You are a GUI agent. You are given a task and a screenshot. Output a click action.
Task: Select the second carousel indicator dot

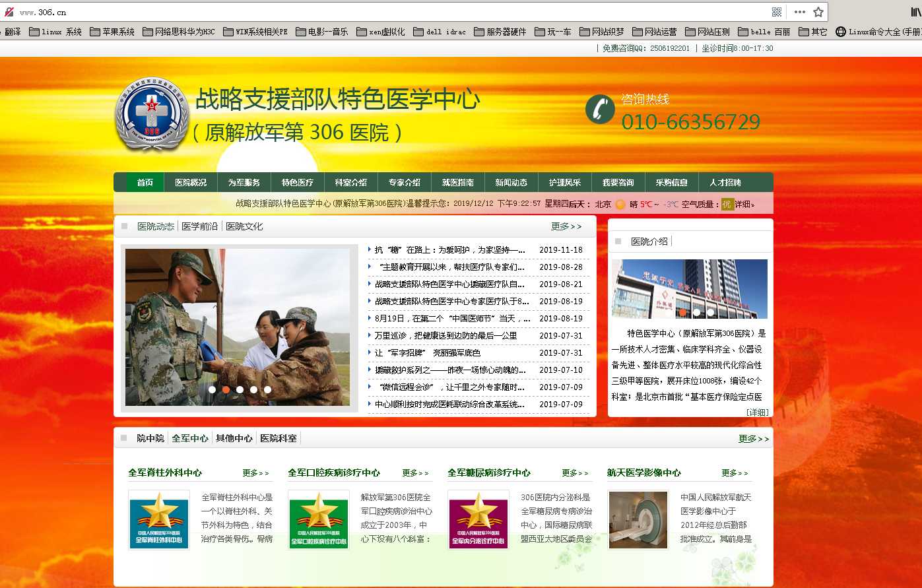click(x=226, y=389)
